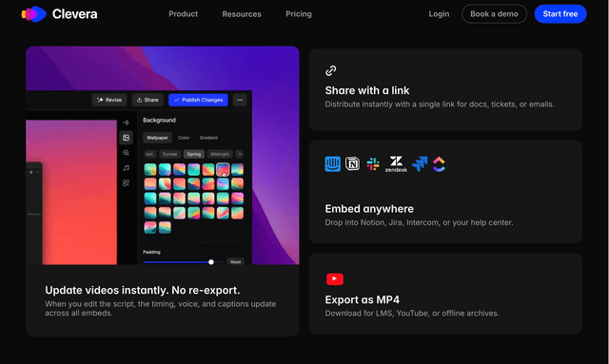Click the Notion integration icon
609x364 pixels.
pyautogui.click(x=352, y=163)
